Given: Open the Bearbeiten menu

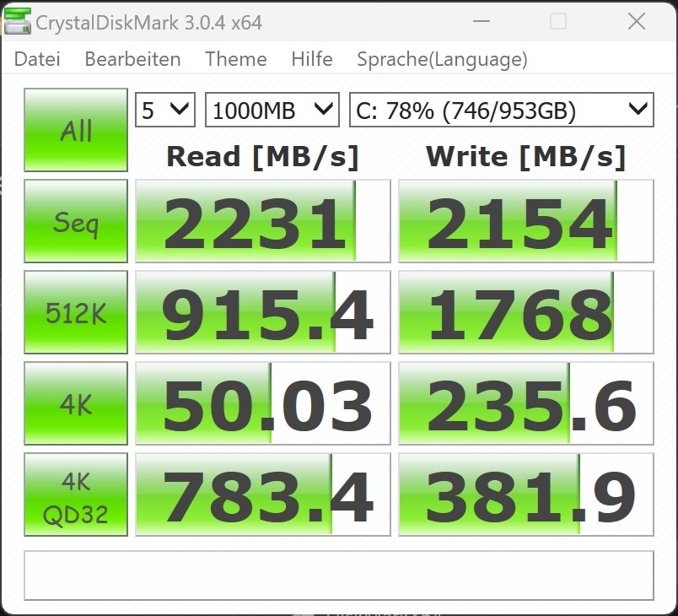Looking at the screenshot, I should click(132, 59).
